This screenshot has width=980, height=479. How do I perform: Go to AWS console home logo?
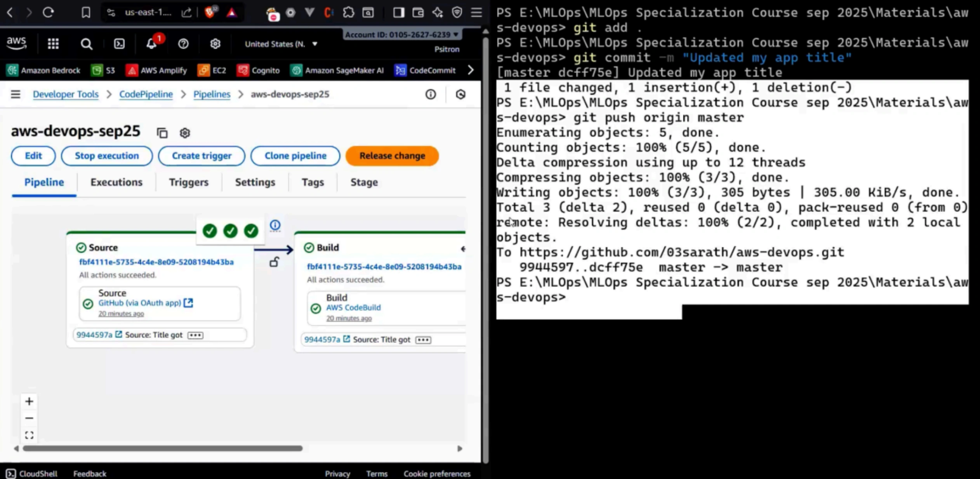point(16,43)
